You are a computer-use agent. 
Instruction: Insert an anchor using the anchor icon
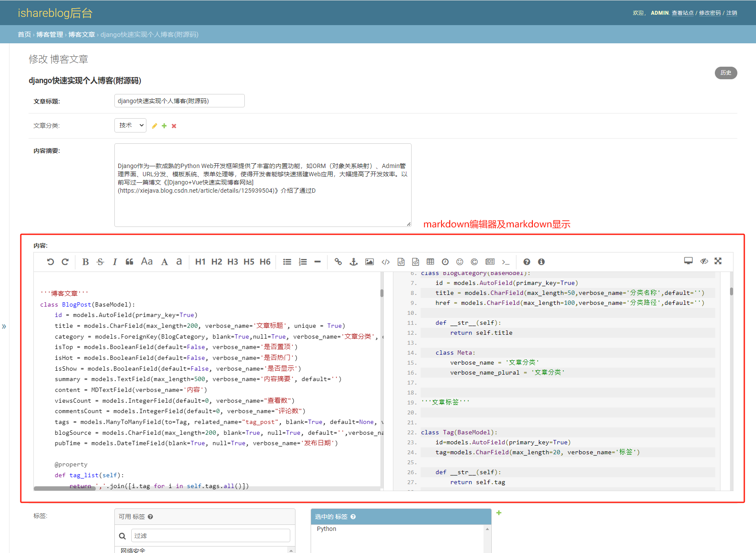coord(354,262)
